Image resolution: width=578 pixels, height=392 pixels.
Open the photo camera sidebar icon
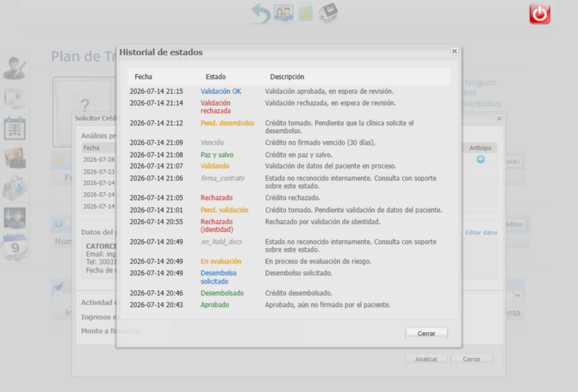point(14,158)
